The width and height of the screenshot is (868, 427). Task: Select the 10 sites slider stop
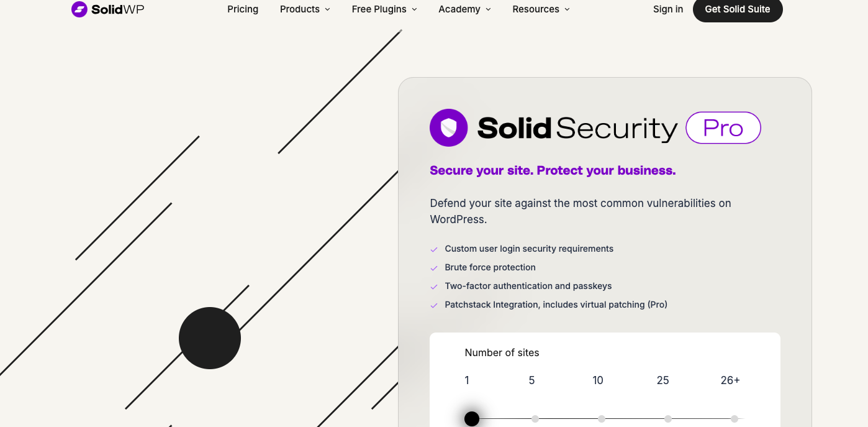[x=602, y=419]
